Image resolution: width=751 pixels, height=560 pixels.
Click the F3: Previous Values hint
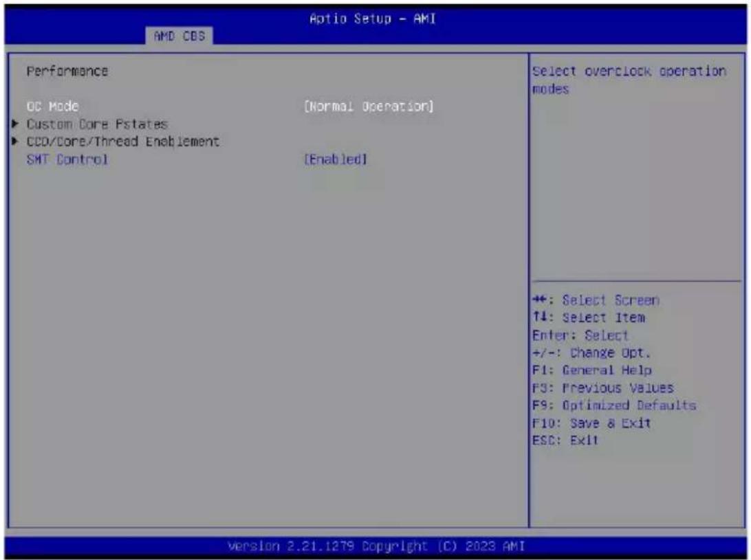coord(603,388)
